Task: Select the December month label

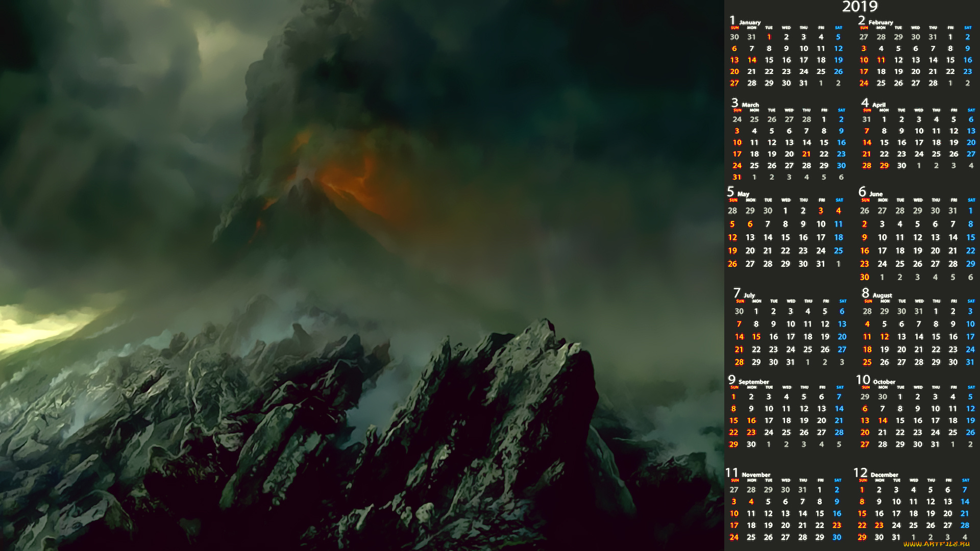Action: tap(884, 474)
